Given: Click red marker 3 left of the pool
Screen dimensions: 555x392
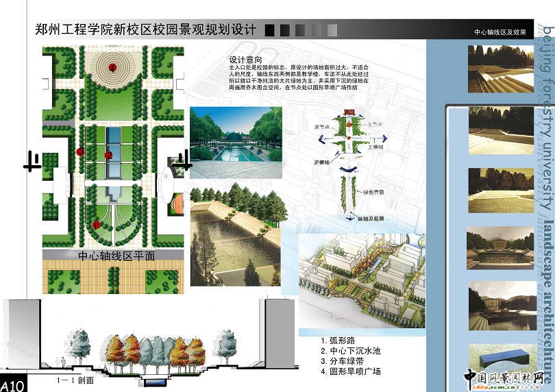Looking at the screenshot, I should tap(81, 151).
